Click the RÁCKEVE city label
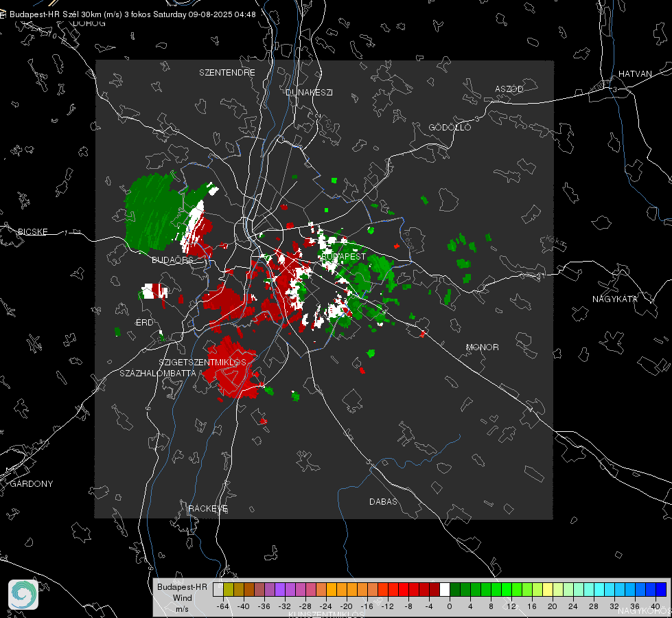Screen dimensions: 672x618 [208, 509]
